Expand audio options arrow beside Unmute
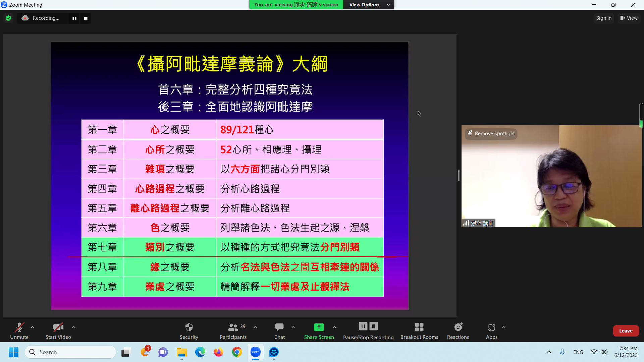The height and width of the screenshot is (362, 644). click(x=33, y=327)
